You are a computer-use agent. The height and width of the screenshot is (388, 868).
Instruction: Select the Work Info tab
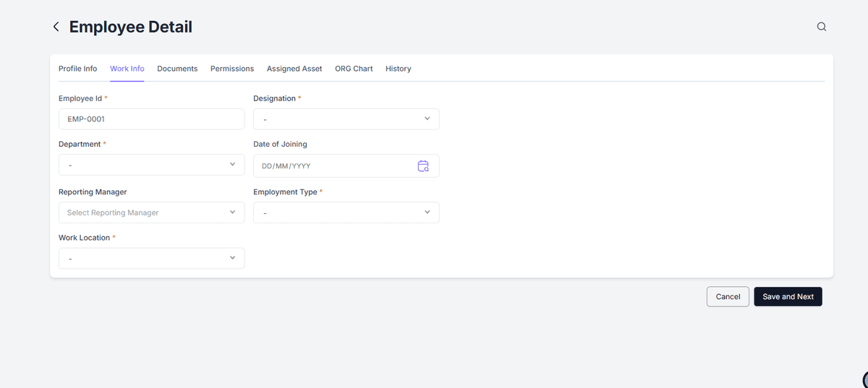click(127, 69)
